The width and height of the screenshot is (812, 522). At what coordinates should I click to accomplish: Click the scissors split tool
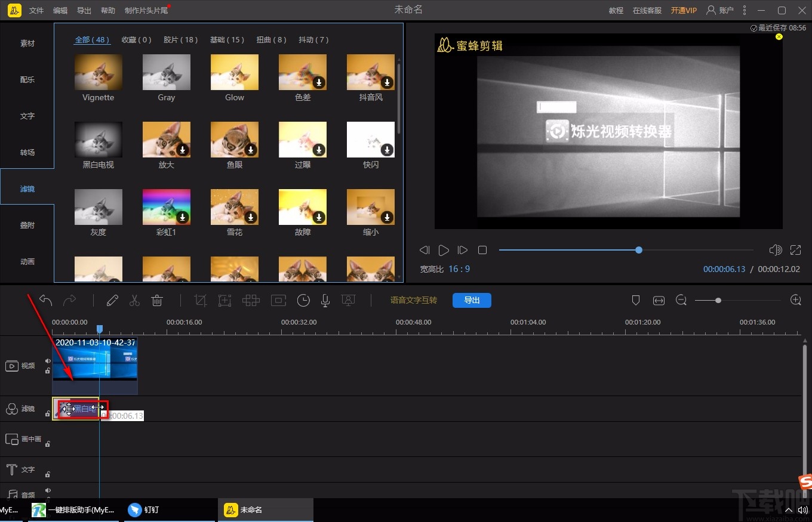(134, 301)
